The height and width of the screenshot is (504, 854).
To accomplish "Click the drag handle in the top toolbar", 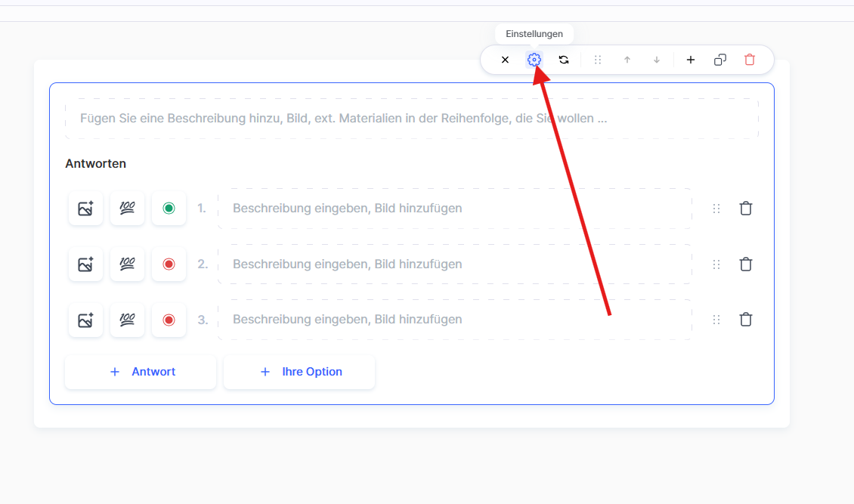I will coord(598,60).
